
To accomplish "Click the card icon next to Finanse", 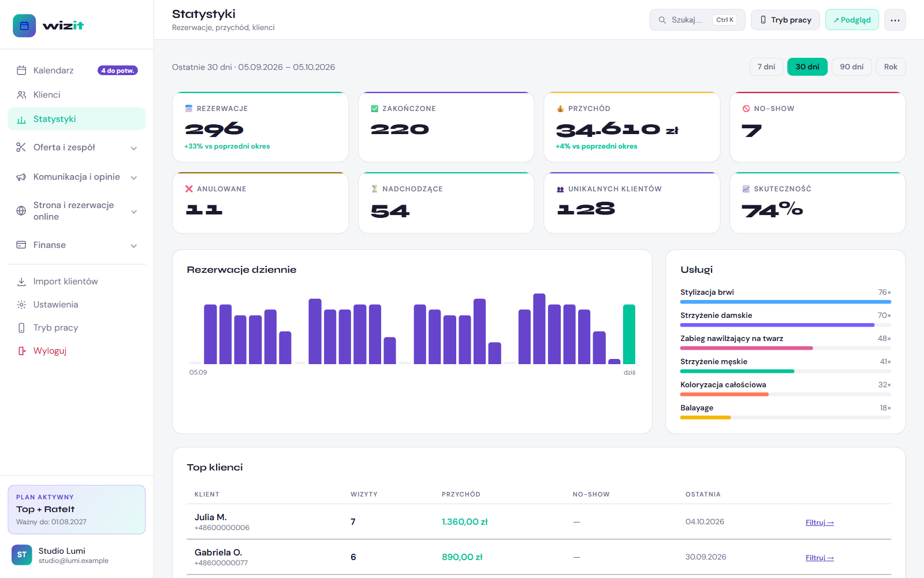I will pos(21,245).
